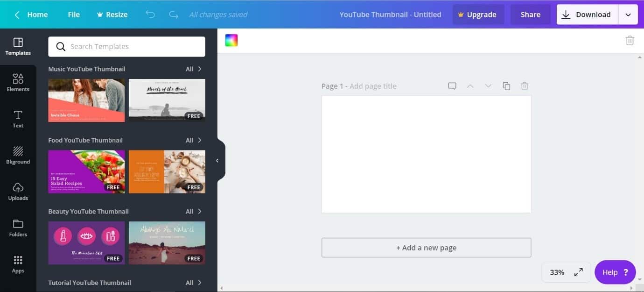Delete Page 1 trash icon
This screenshot has width=644, height=292.
525,86
